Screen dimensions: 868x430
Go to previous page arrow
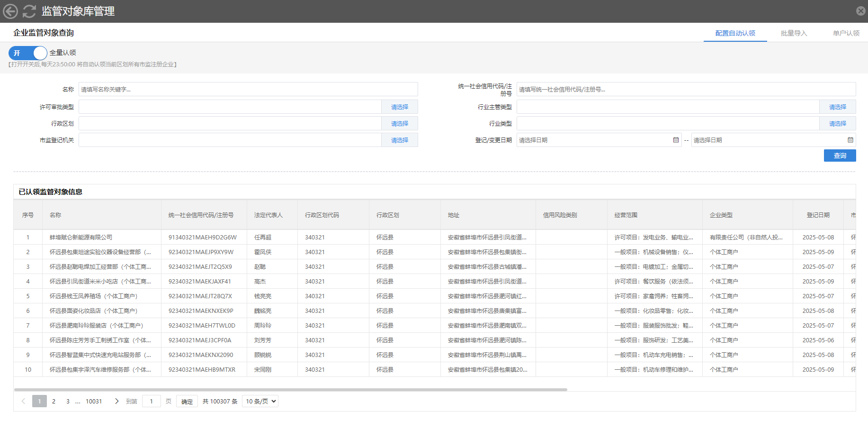pos(23,401)
